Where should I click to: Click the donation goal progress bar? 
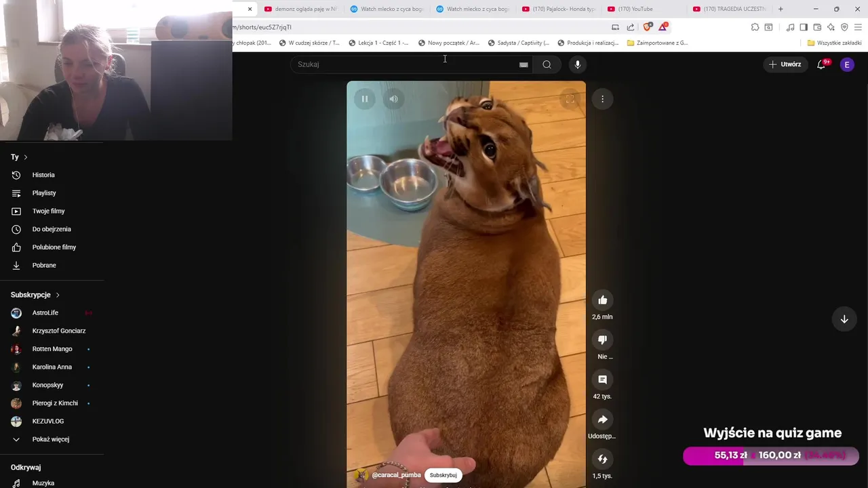pyautogui.click(x=771, y=455)
